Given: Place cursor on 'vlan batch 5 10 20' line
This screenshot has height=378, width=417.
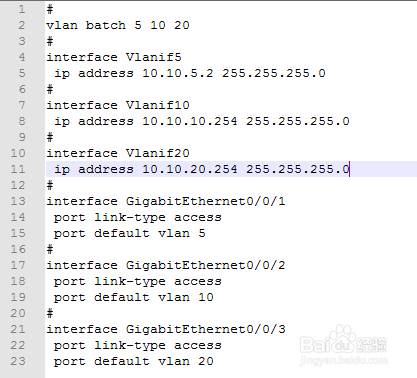Looking at the screenshot, I should tap(118, 25).
